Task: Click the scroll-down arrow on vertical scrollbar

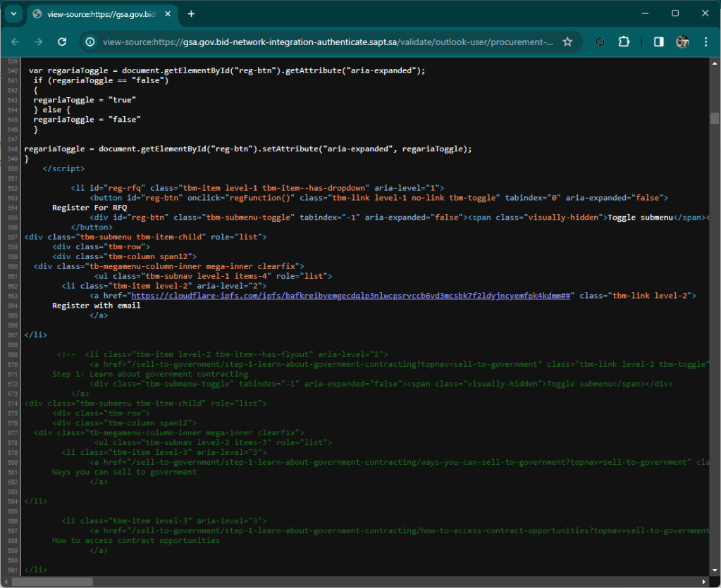Action: pos(715,571)
